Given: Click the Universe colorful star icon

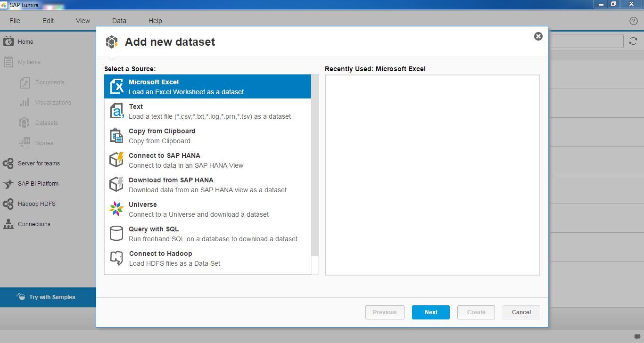Looking at the screenshot, I should coord(116,209).
